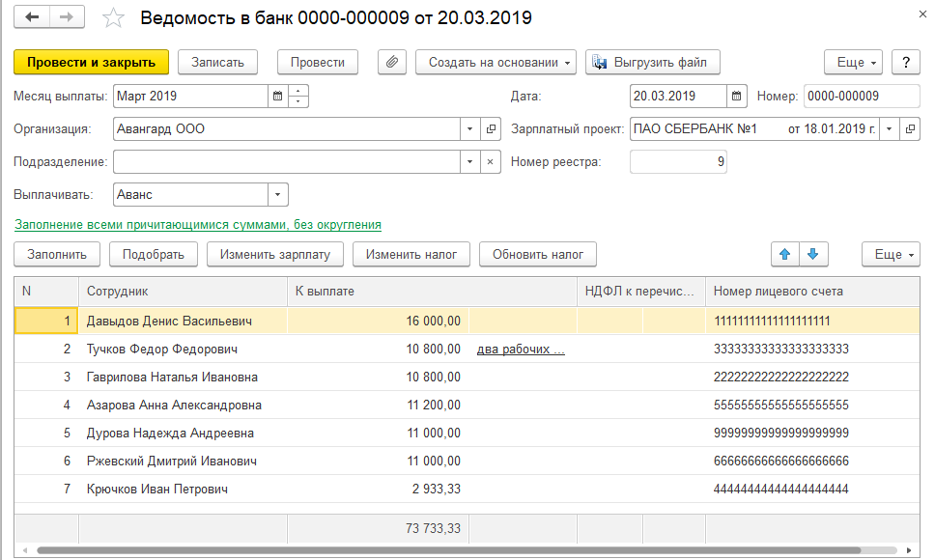Click the forward navigation arrow

[x=66, y=17]
